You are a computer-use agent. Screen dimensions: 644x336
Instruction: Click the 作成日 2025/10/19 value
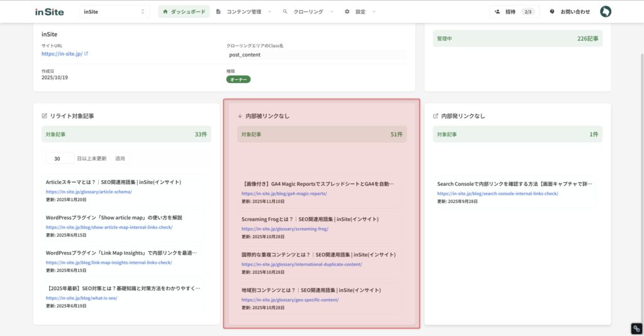(55, 77)
